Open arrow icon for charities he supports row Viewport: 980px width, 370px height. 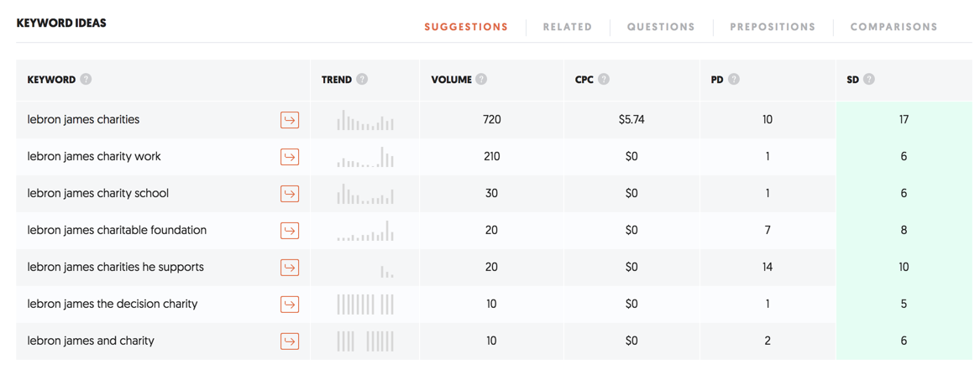[x=290, y=267]
